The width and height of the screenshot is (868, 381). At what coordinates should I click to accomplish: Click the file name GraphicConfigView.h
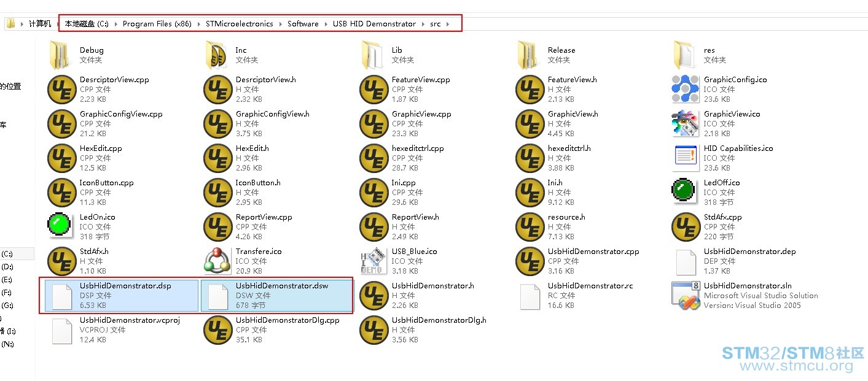click(x=273, y=114)
